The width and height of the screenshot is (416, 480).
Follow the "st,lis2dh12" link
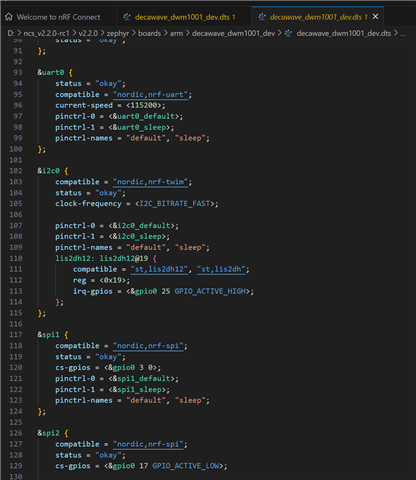coord(159,269)
